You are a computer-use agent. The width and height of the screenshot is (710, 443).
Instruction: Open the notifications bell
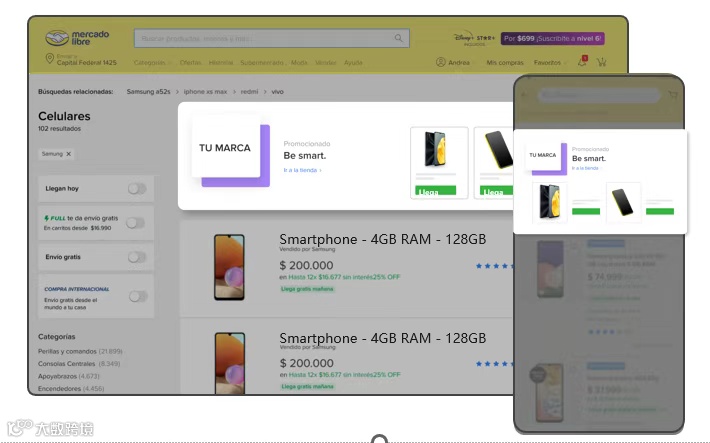[x=582, y=61]
